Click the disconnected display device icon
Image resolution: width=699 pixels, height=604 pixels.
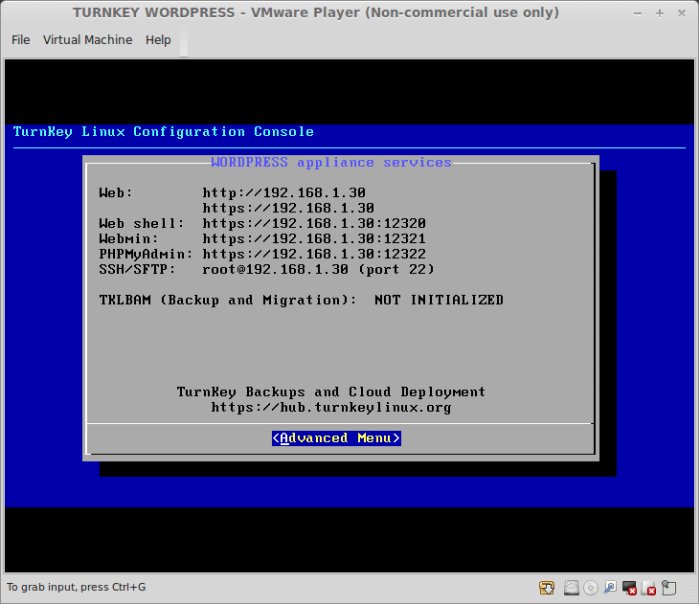629,588
